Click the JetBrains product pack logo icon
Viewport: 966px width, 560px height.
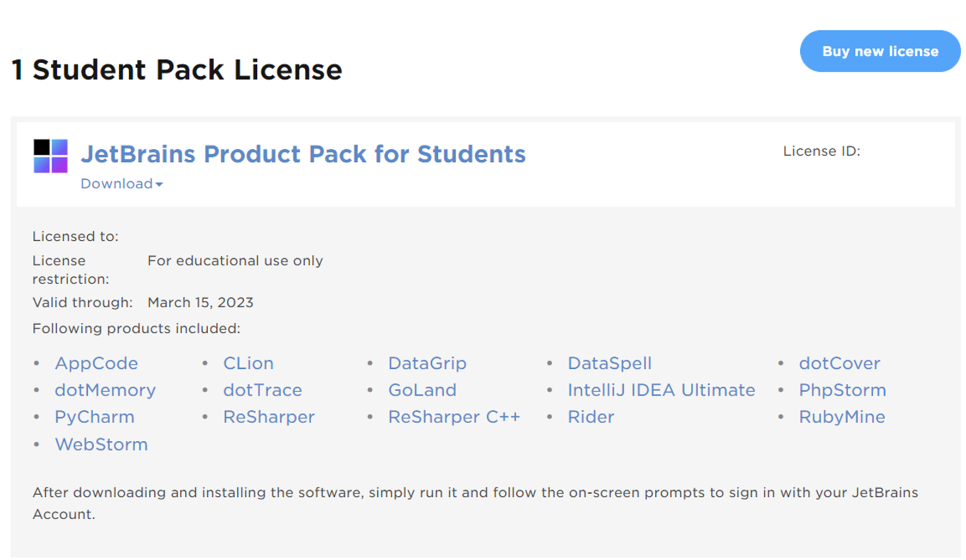pyautogui.click(x=51, y=156)
